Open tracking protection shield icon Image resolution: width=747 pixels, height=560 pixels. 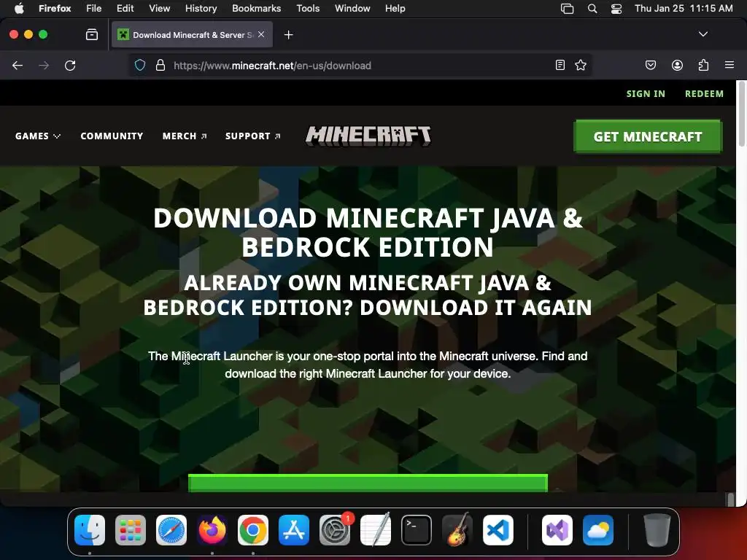(x=139, y=65)
